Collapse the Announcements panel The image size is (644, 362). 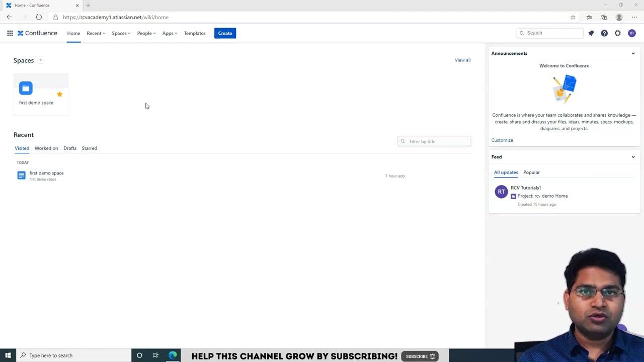(633, 53)
